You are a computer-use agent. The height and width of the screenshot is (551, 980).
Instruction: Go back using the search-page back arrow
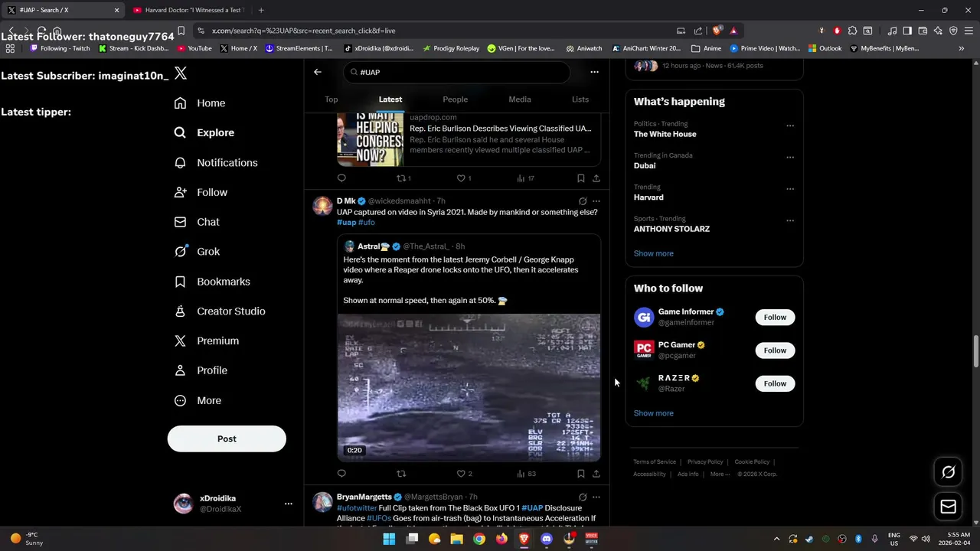tap(318, 72)
